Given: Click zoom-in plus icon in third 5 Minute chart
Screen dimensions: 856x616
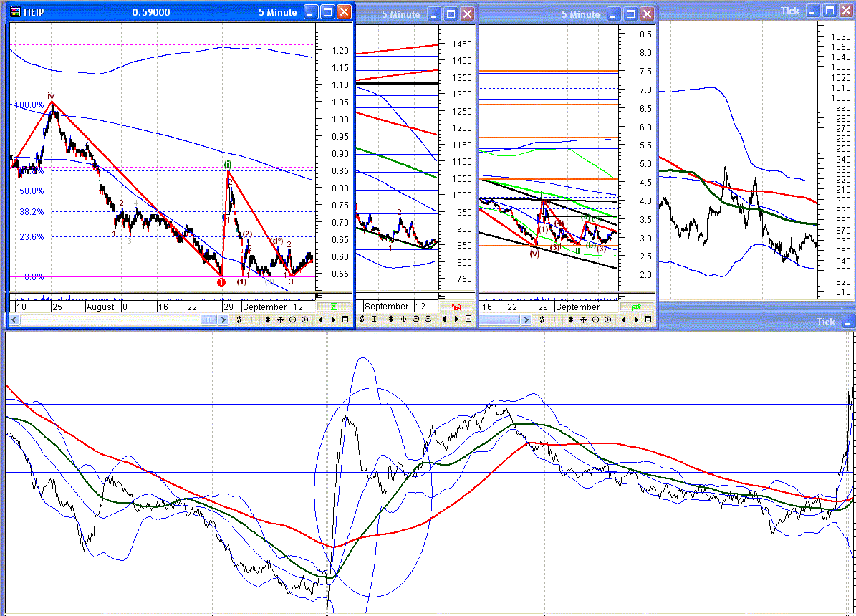Looking at the screenshot, I should (607, 319).
